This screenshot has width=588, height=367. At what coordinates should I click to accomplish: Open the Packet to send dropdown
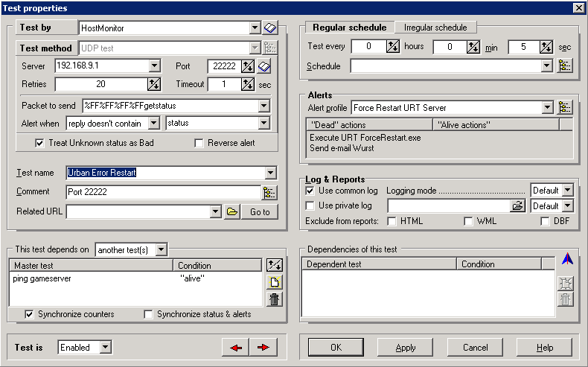263,106
